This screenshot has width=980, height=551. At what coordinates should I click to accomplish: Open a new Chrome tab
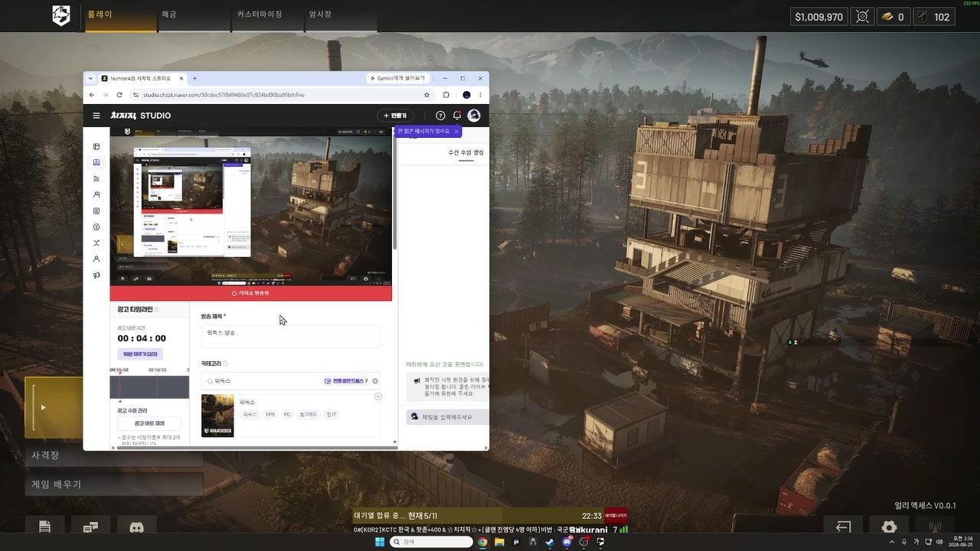(x=194, y=78)
